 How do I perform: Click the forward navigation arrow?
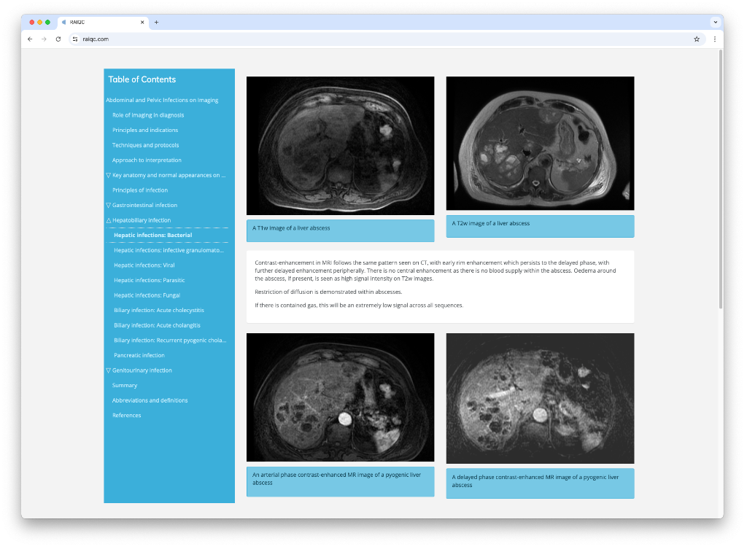(44, 39)
